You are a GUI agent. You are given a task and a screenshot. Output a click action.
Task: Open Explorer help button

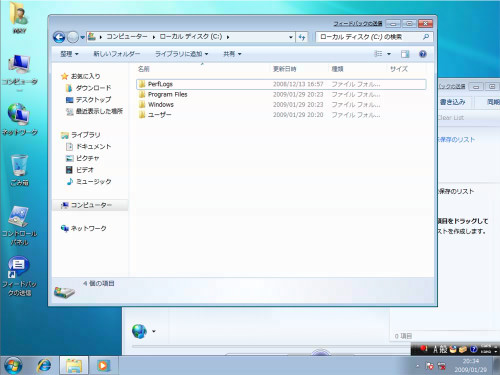click(423, 54)
